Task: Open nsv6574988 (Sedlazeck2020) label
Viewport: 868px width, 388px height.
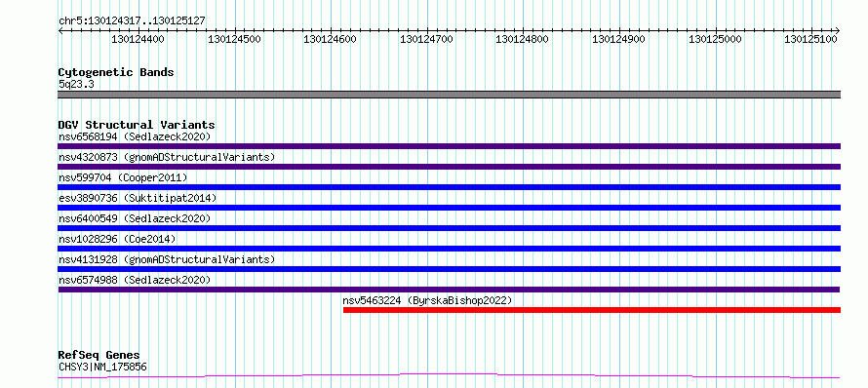Action: [x=135, y=280]
